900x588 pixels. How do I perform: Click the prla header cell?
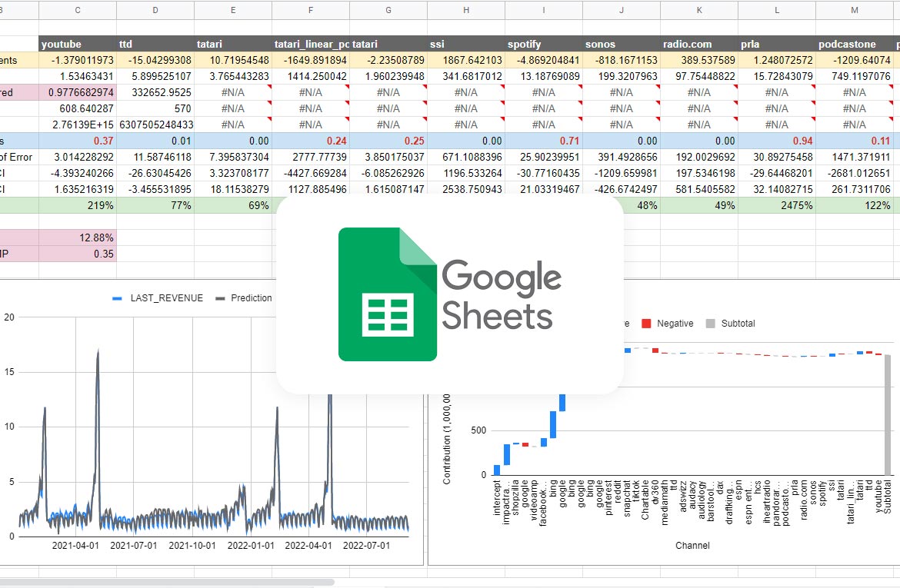[x=777, y=44]
